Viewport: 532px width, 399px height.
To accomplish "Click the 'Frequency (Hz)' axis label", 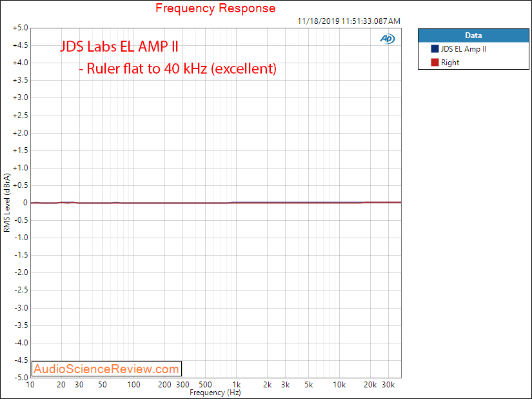I will tap(215, 393).
